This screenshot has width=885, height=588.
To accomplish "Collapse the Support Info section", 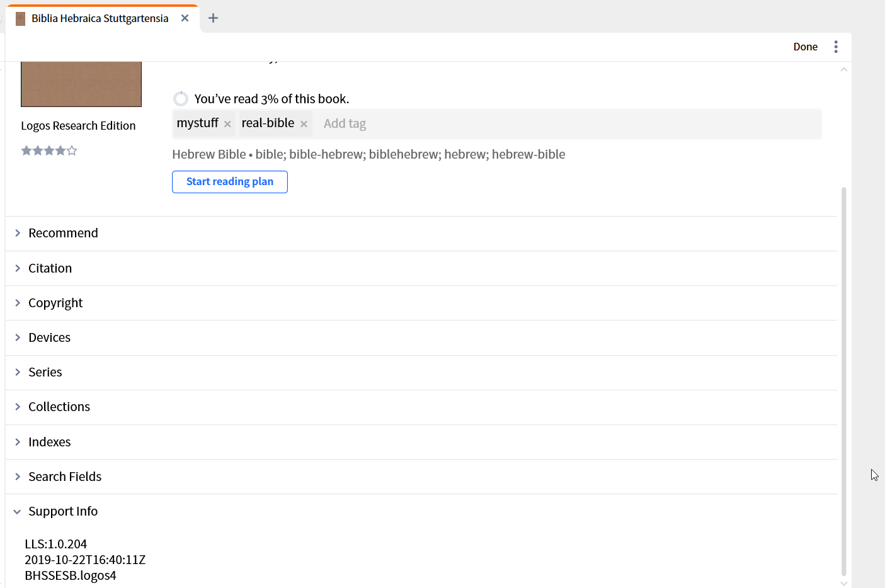I will [x=421, y=511].
